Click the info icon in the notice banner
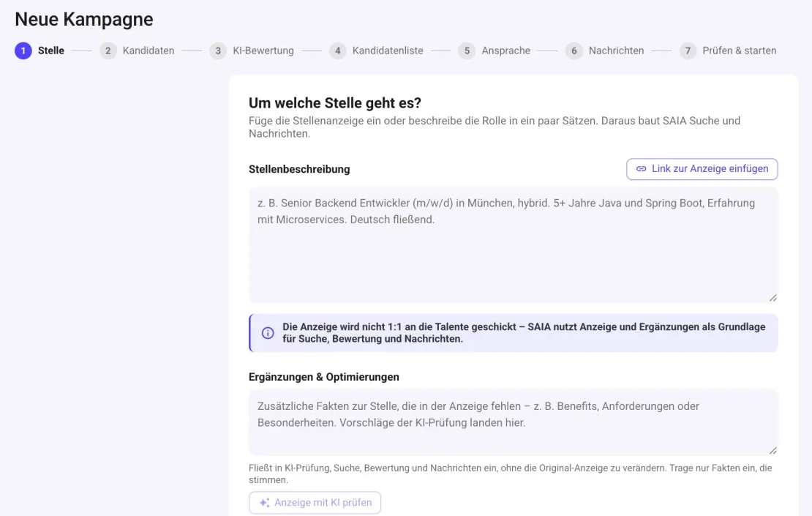This screenshot has height=516, width=812. pyautogui.click(x=268, y=333)
